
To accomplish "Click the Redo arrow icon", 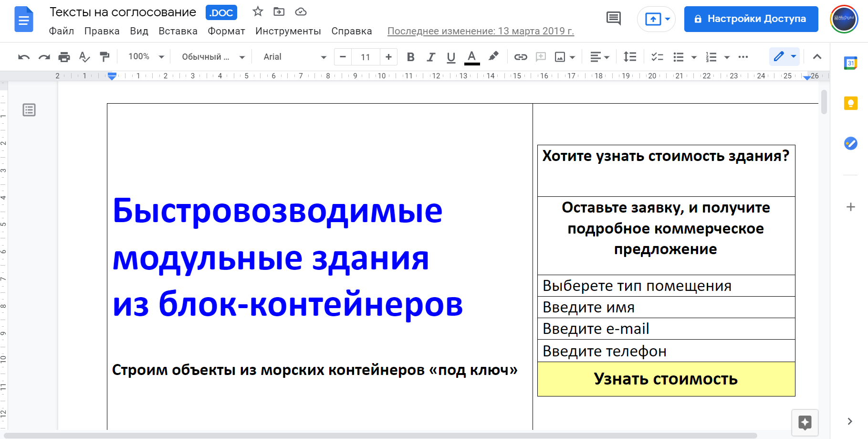I will pyautogui.click(x=44, y=57).
